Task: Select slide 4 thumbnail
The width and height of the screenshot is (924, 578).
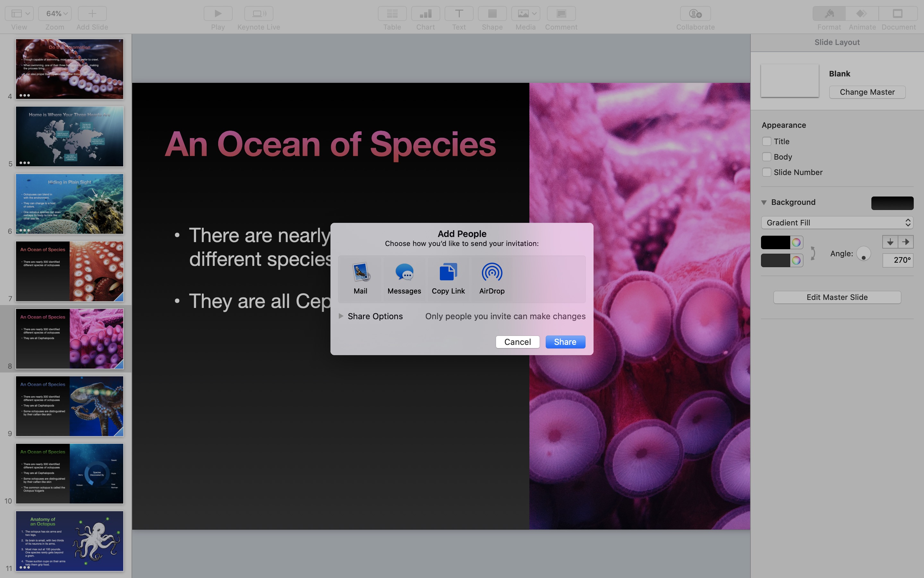Action: point(70,69)
